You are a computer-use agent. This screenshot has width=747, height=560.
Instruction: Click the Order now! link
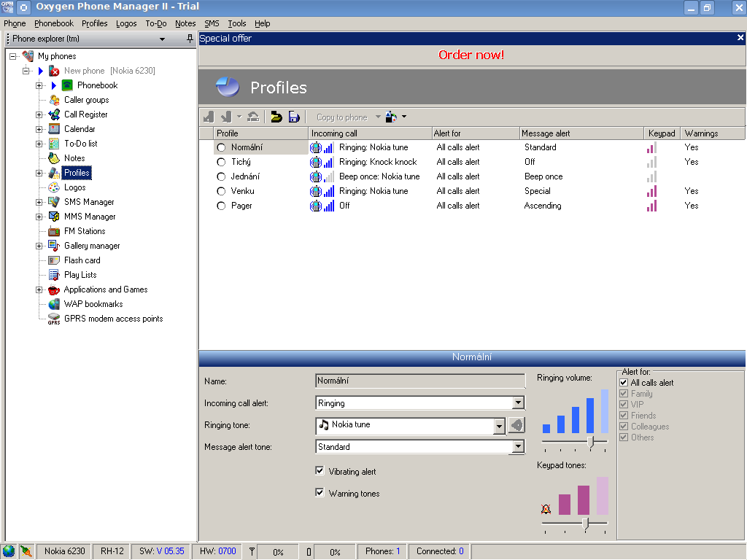(x=471, y=55)
